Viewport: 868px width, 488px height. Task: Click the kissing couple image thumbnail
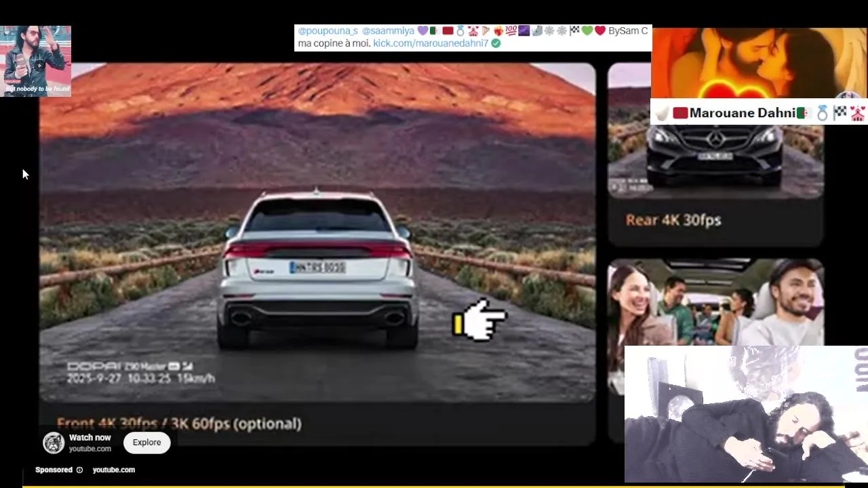coord(759,63)
